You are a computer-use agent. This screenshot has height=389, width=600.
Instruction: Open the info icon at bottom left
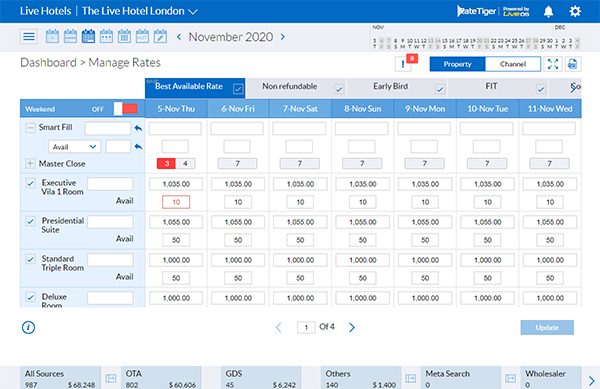point(28,327)
